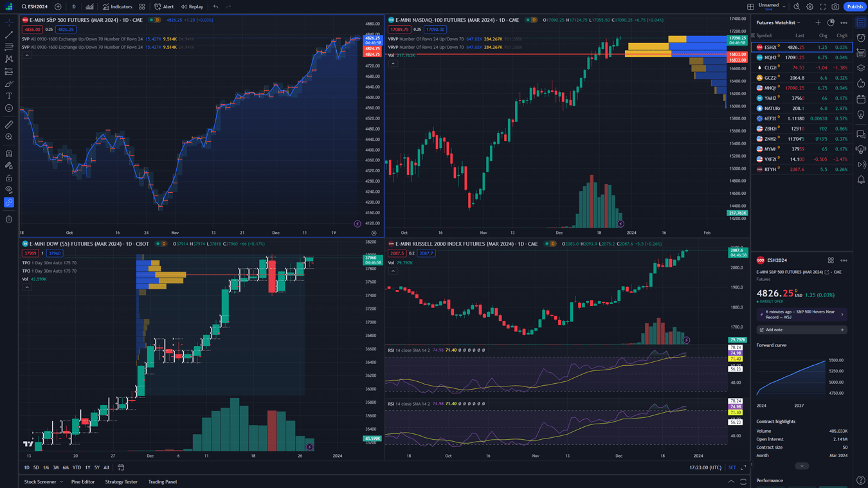
Task: Toggle hide all drawings eye icon
Action: pyautogui.click(x=9, y=190)
